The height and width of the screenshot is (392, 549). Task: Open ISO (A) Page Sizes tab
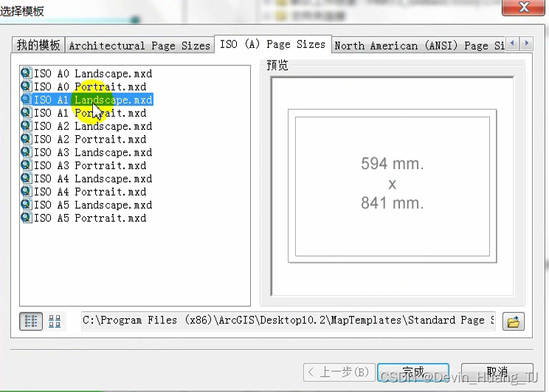[272, 44]
